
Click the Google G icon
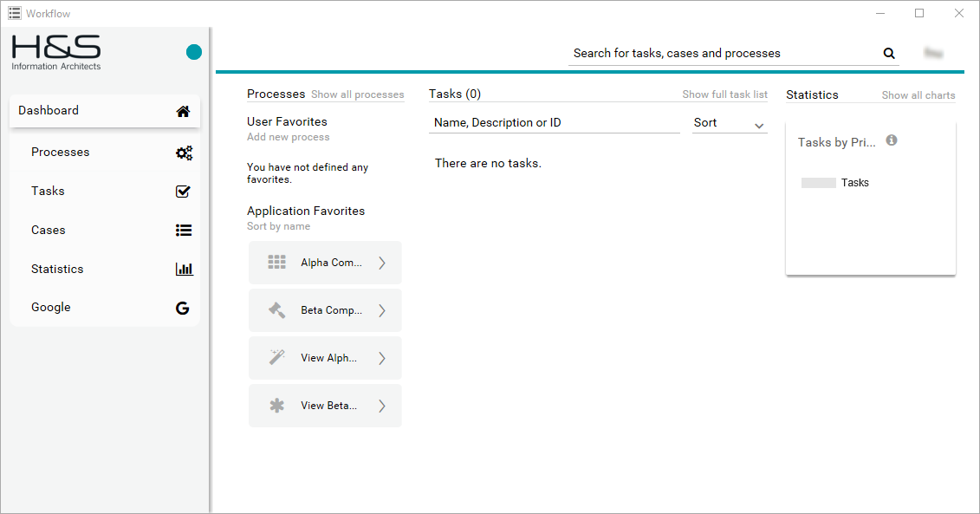click(x=182, y=308)
